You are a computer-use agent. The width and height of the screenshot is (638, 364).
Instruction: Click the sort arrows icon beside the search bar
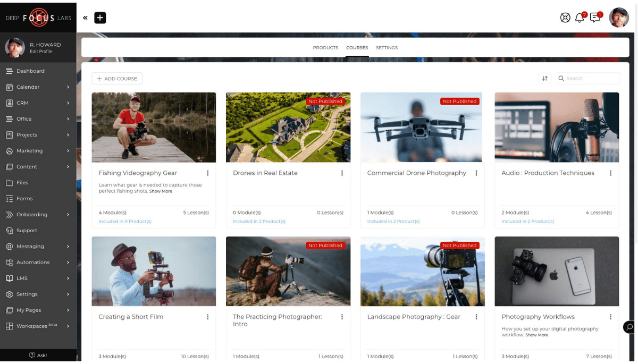coord(544,78)
